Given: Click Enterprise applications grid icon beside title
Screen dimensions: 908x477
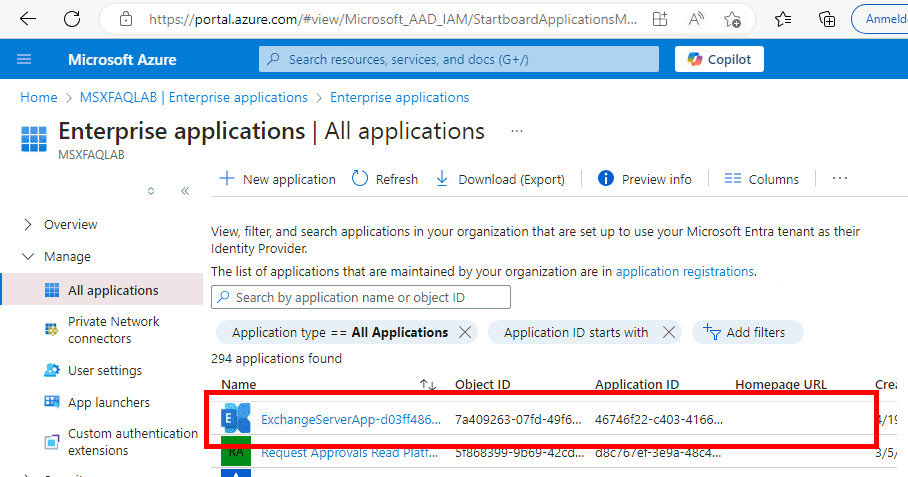Looking at the screenshot, I should tap(34, 139).
